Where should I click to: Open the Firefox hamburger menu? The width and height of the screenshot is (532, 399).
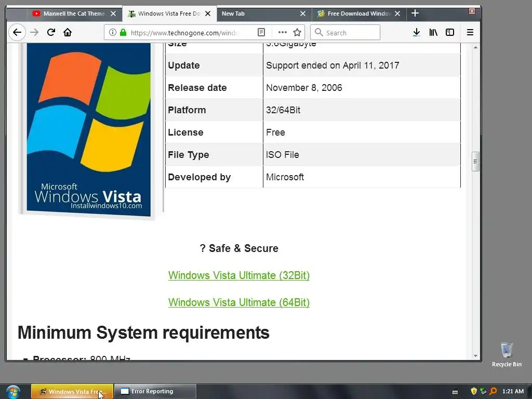(x=470, y=33)
